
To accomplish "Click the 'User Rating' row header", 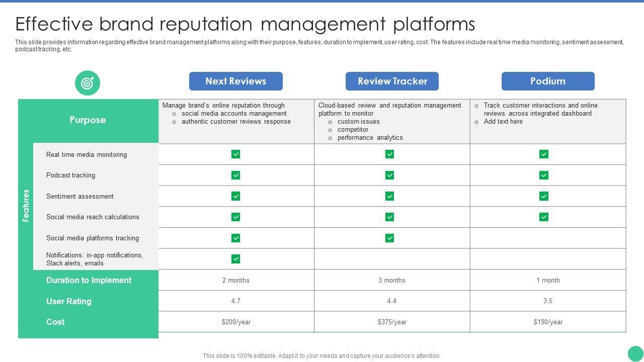I will pos(69,302).
